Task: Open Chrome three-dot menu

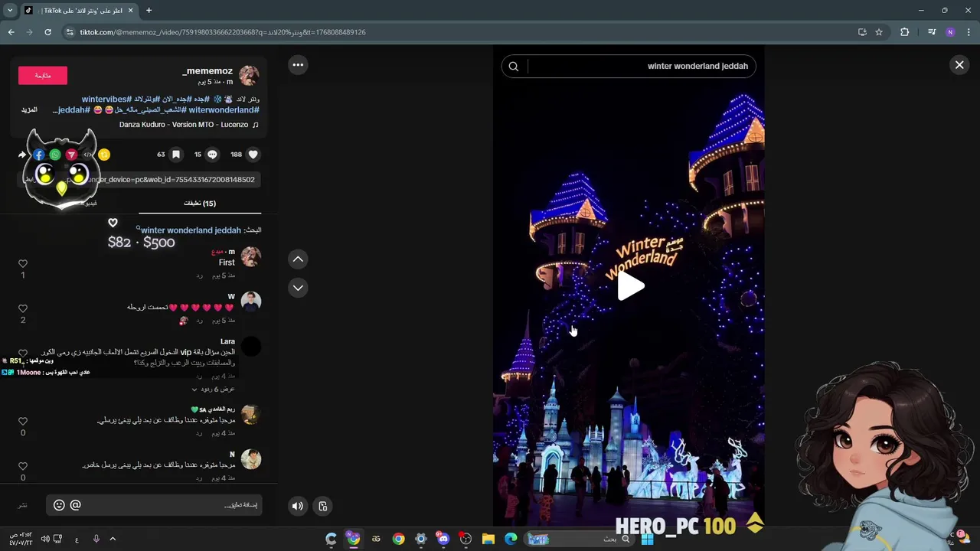Action: click(x=969, y=32)
